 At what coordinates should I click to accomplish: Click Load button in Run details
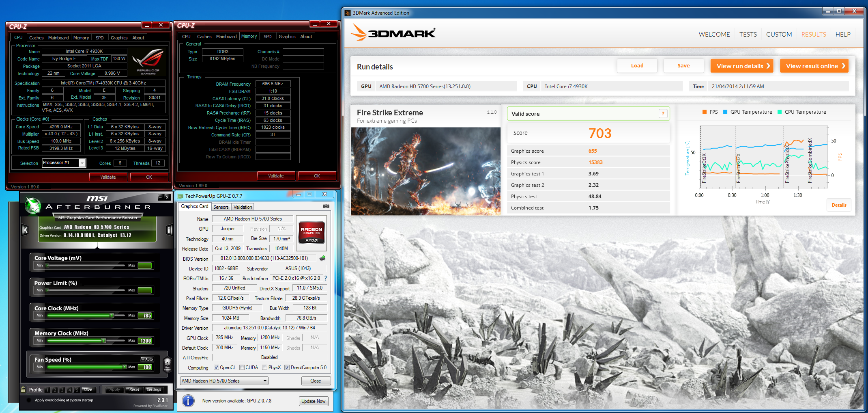pos(637,66)
